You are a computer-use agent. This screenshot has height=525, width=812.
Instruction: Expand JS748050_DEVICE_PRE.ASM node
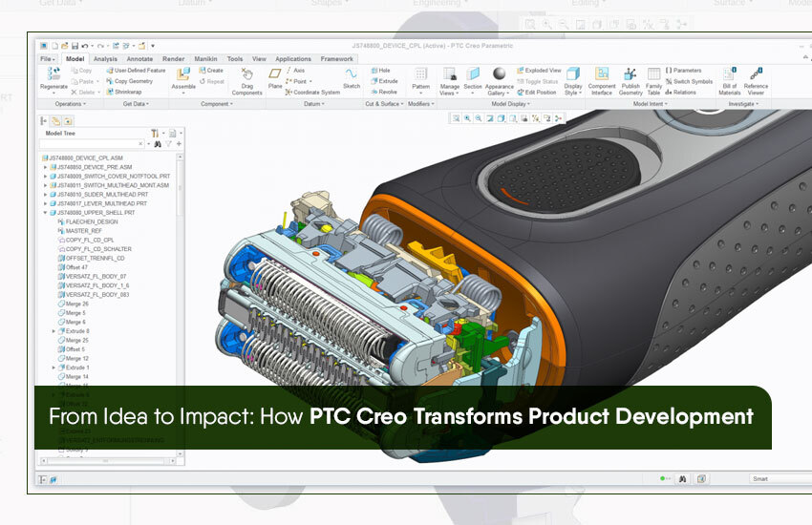[x=46, y=167]
